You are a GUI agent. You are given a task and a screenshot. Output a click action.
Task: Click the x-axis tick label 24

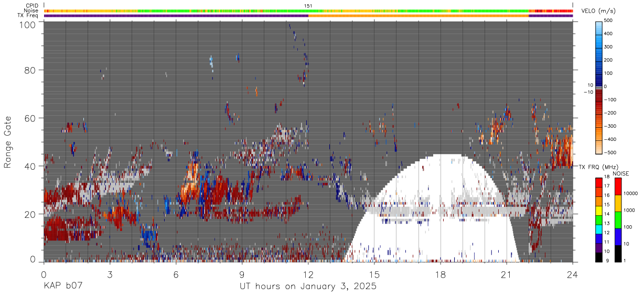[573, 274]
